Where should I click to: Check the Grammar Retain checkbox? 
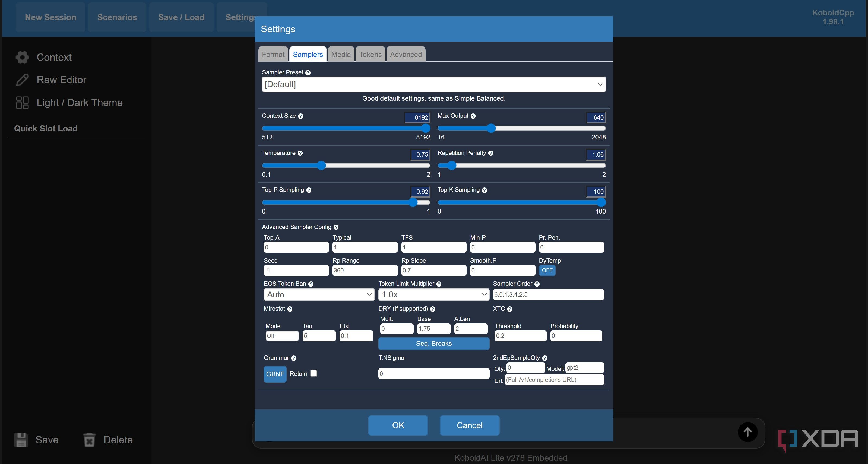(x=314, y=373)
